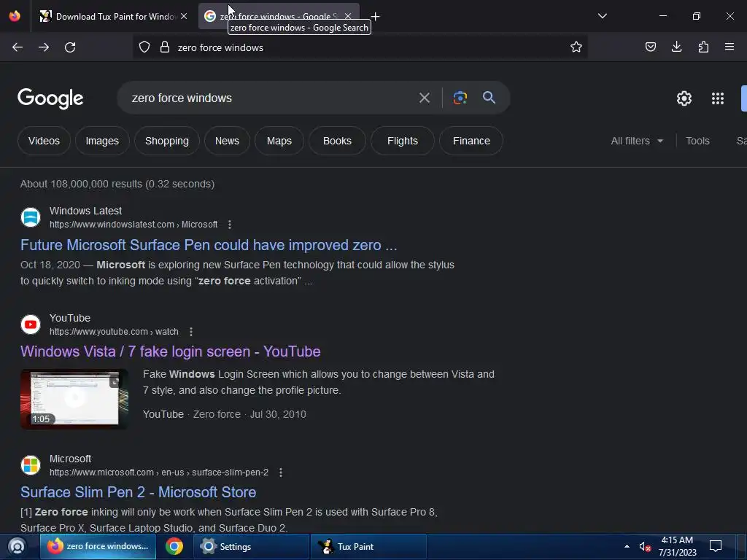This screenshot has height=560, width=747.
Task: Filter results by Books
Action: click(337, 141)
